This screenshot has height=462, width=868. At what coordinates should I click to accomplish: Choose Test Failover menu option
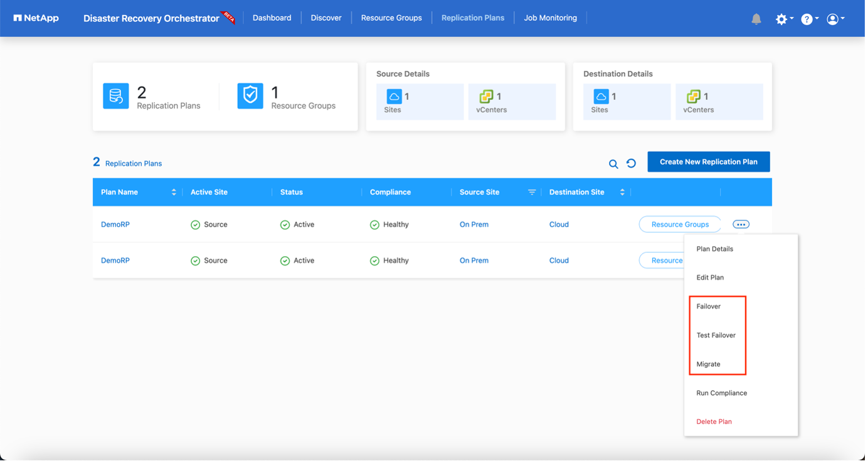pyautogui.click(x=716, y=335)
